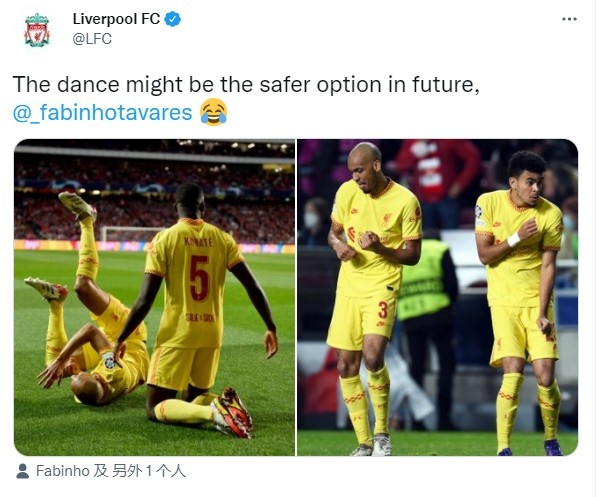Click the person icon beside tagged names
The width and height of the screenshot is (597, 497).
(x=22, y=471)
